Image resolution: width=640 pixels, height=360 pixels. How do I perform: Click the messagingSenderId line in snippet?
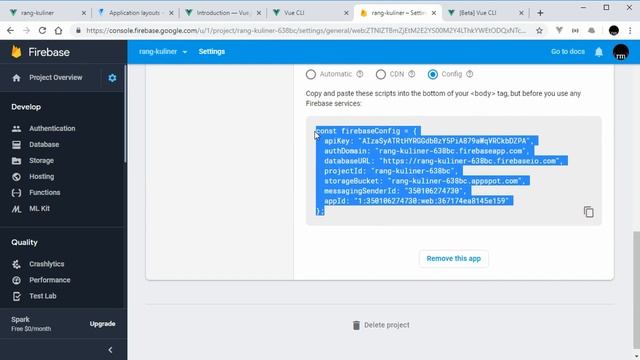pos(395,191)
